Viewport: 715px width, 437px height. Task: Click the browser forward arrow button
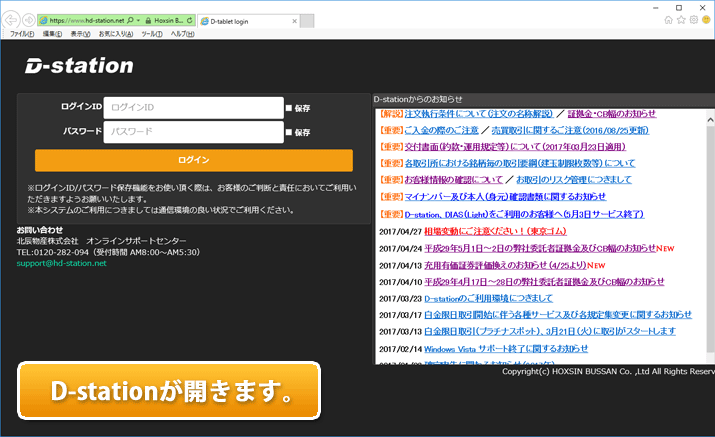click(x=29, y=19)
